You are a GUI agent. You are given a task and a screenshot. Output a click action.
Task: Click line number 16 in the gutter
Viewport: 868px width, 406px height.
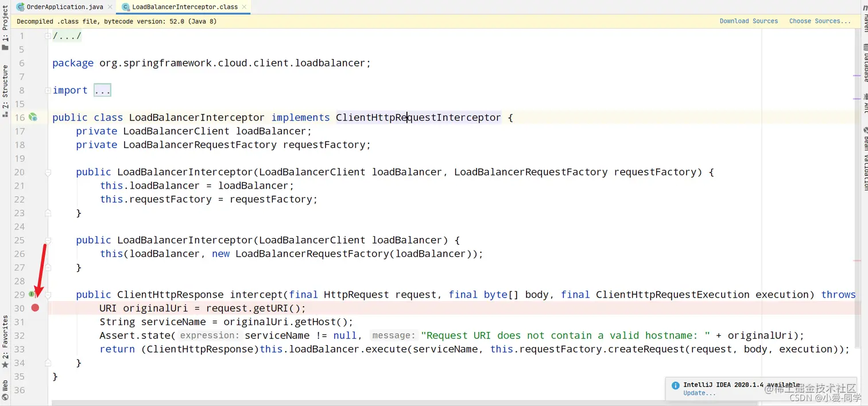(x=20, y=118)
